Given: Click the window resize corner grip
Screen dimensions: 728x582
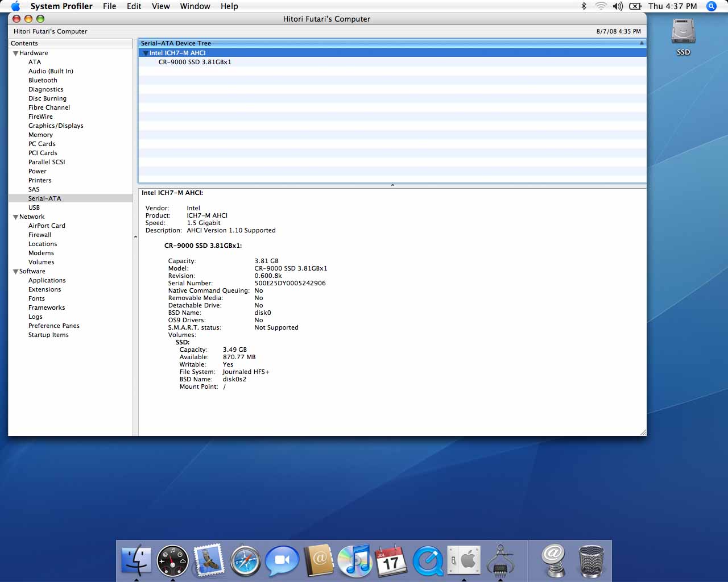Looking at the screenshot, I should [643, 433].
